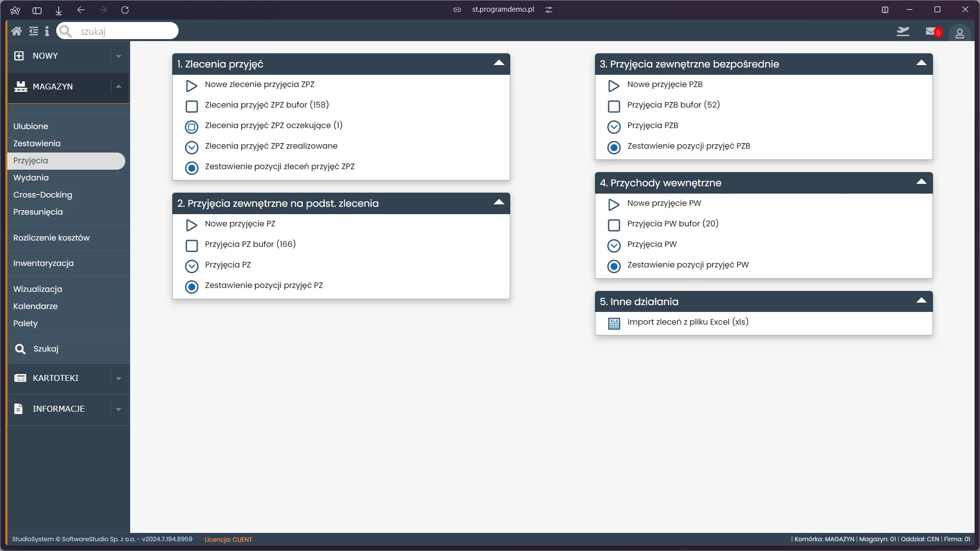Expand the KARTOTEKI menu dropdown arrow
This screenshot has width=980, height=551.
(118, 378)
